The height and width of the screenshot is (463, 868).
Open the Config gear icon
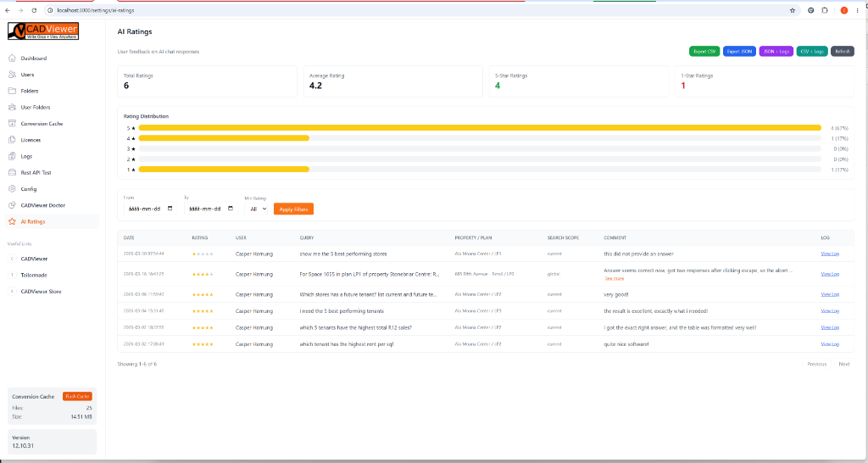pos(12,189)
